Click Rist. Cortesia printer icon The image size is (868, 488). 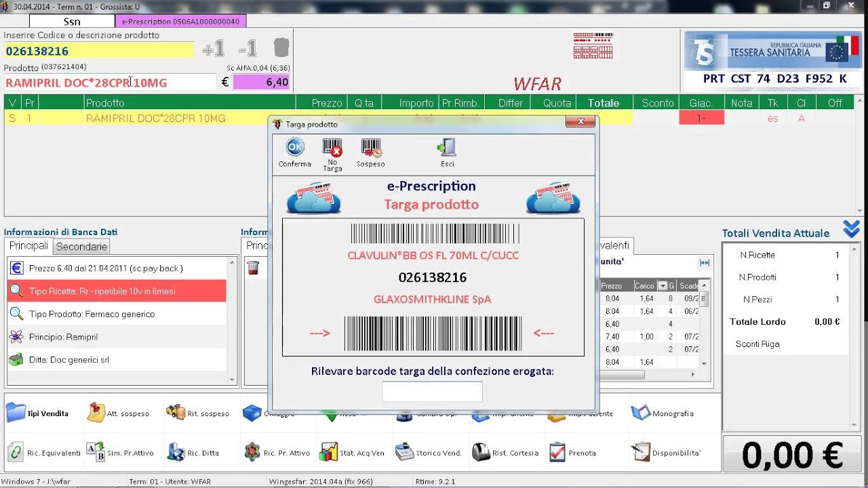pos(505,452)
